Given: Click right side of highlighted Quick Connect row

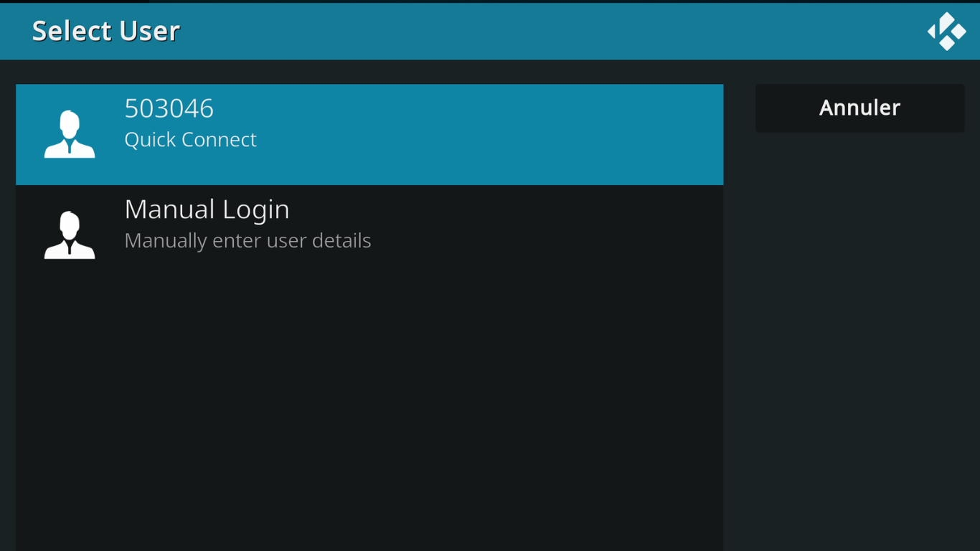Looking at the screenshot, I should pos(610,134).
